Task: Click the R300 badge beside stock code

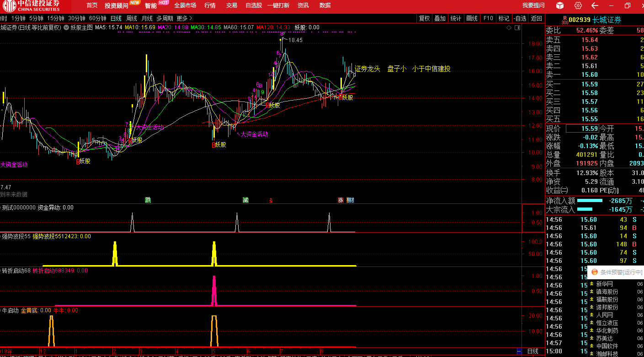Action: 564,20
